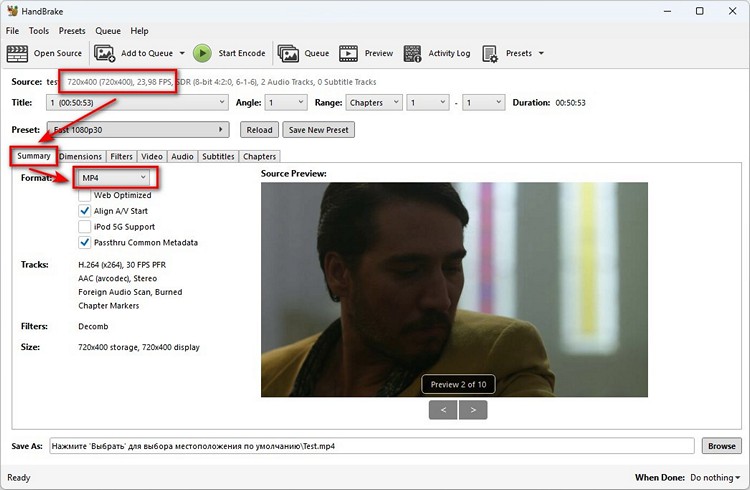Switch to the Dimensions tab
The image size is (750, 490).
80,156
